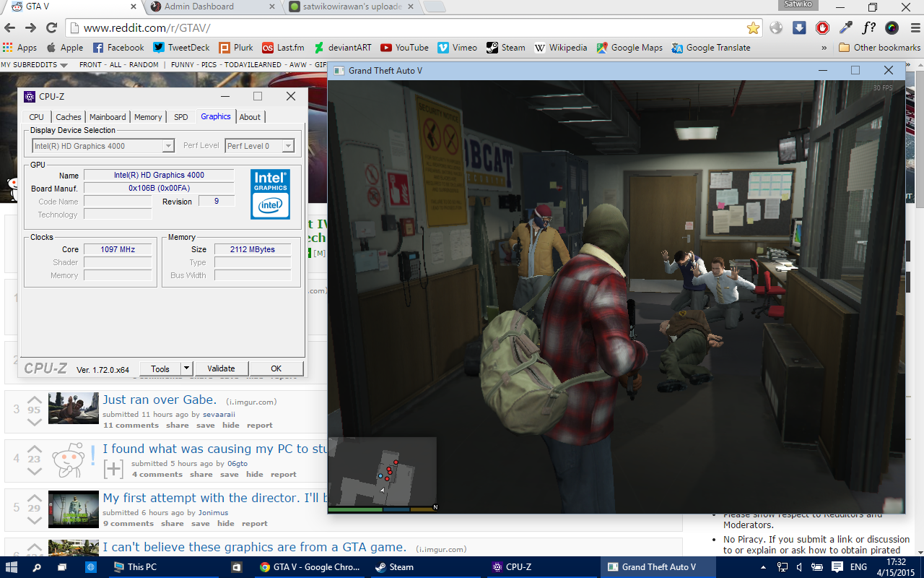Open the 'Just ran over Gabe.' post link

pyautogui.click(x=160, y=400)
